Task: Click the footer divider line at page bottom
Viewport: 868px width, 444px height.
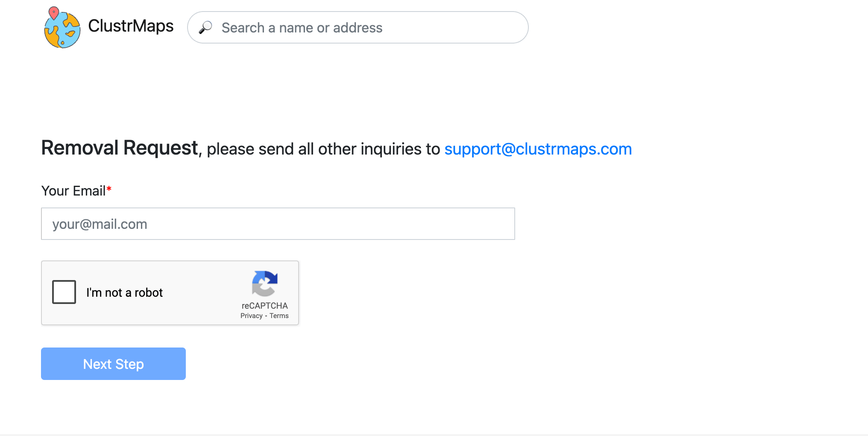Action: point(434,435)
